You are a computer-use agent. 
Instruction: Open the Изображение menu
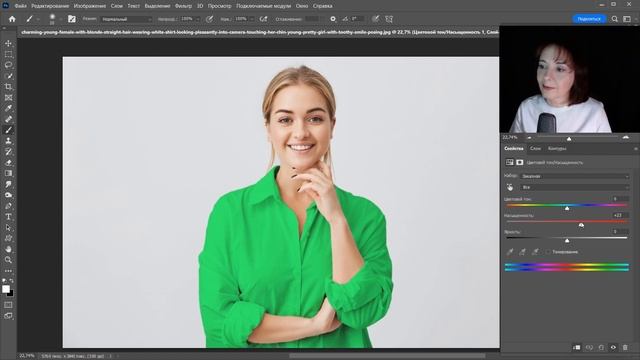tap(90, 6)
